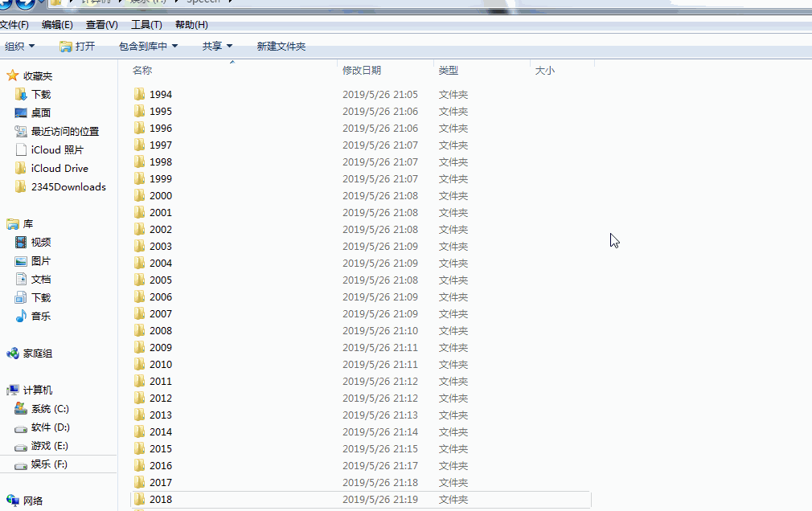The image size is (812, 511).
Task: Select the 2016 folder
Action: tap(161, 465)
